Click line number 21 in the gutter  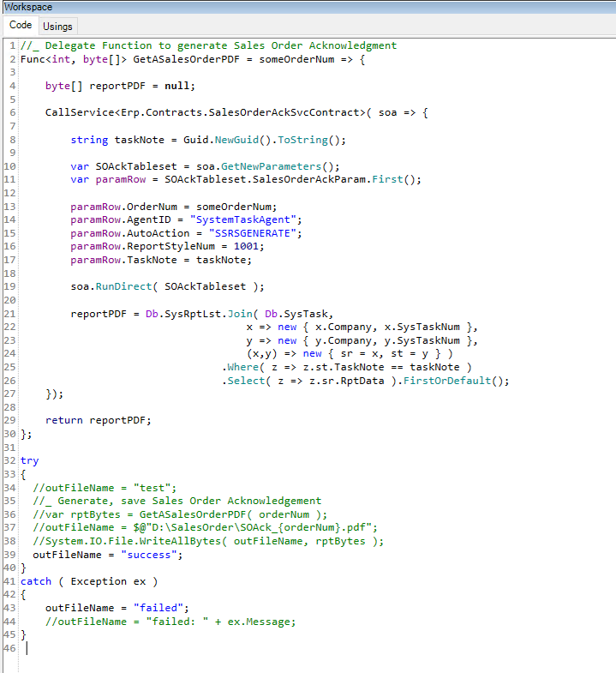pos(9,314)
